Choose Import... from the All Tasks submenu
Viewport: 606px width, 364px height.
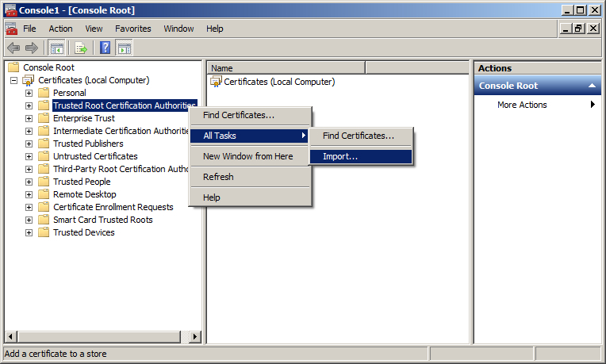(x=340, y=157)
